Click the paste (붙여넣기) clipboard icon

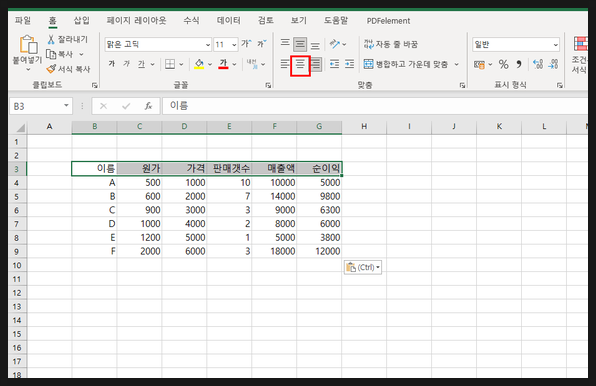(x=29, y=45)
